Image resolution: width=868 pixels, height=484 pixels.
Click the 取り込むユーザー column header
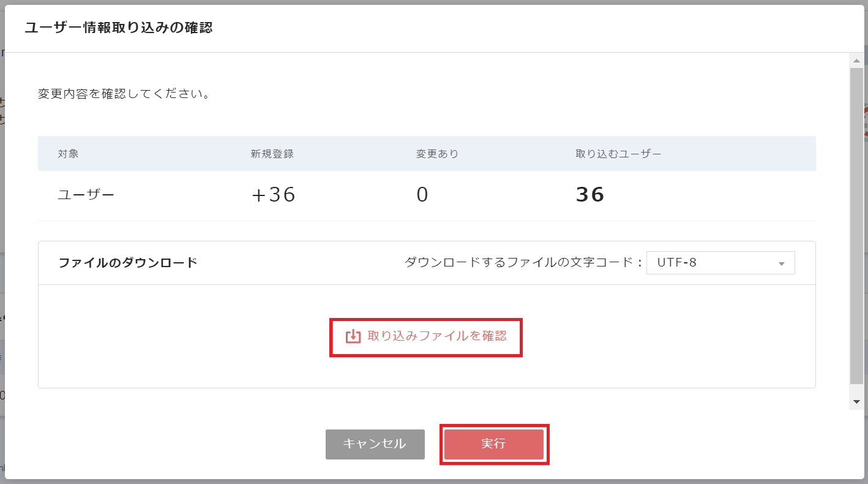tap(620, 154)
